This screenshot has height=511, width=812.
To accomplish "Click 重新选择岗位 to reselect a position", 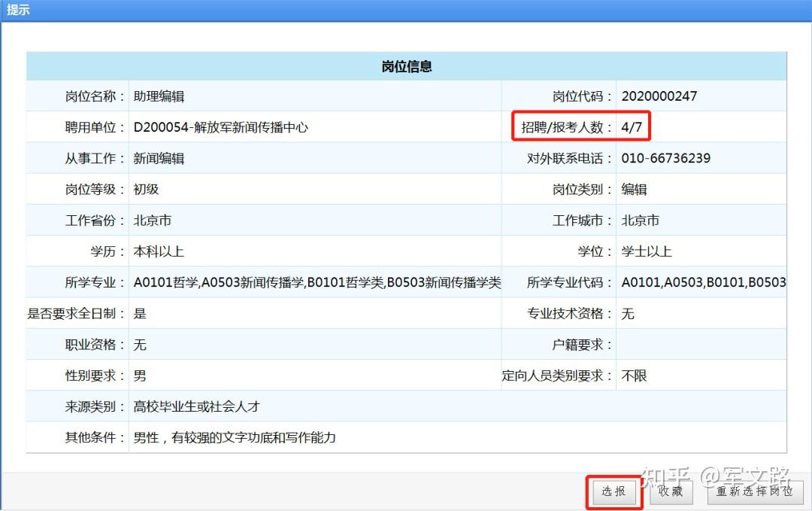I will pos(754,491).
